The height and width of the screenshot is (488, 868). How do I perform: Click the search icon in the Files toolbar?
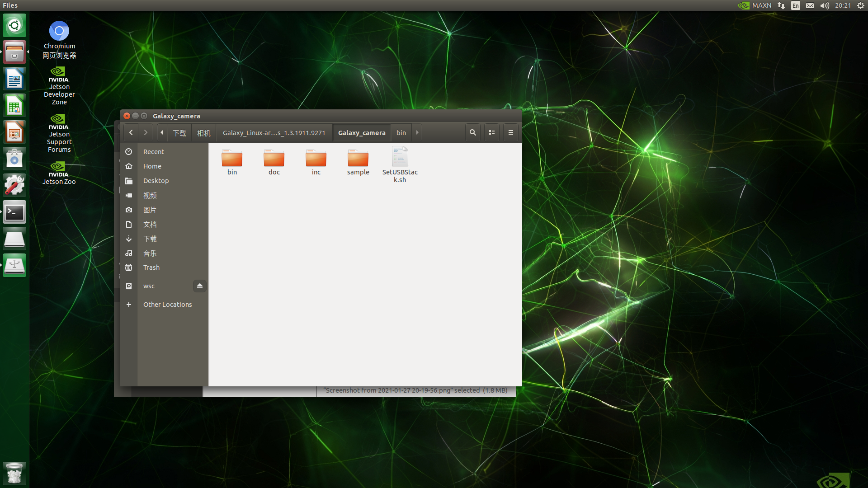(x=473, y=132)
